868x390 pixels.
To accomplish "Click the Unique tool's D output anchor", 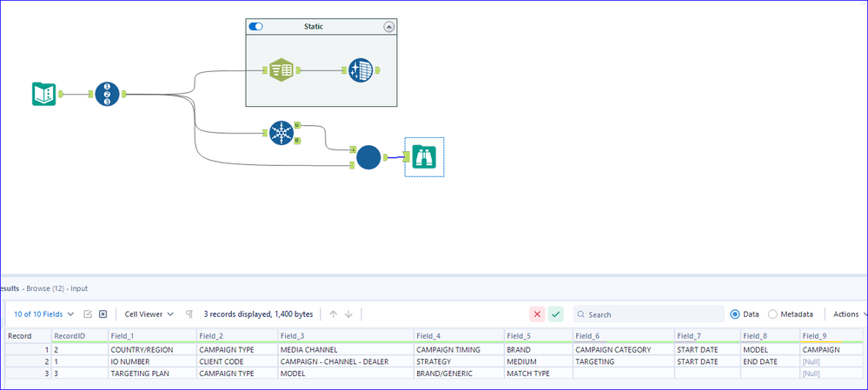I will [296, 141].
